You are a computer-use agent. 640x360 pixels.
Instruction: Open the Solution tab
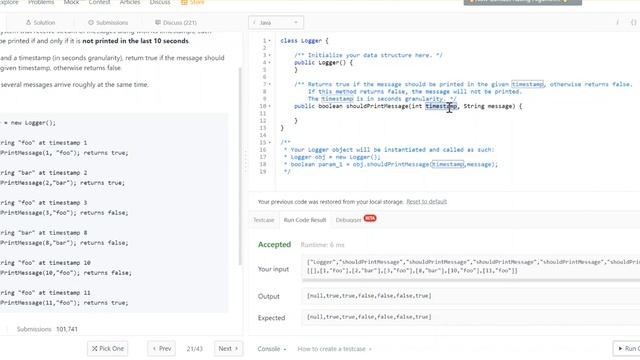(x=40, y=22)
